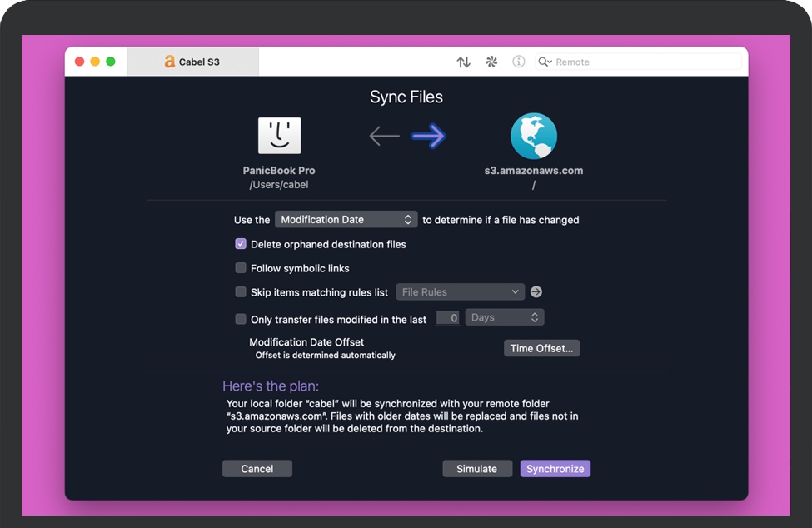Click the PanicBook Pro Finder icon
Image resolution: width=812 pixels, height=528 pixels.
click(x=279, y=136)
